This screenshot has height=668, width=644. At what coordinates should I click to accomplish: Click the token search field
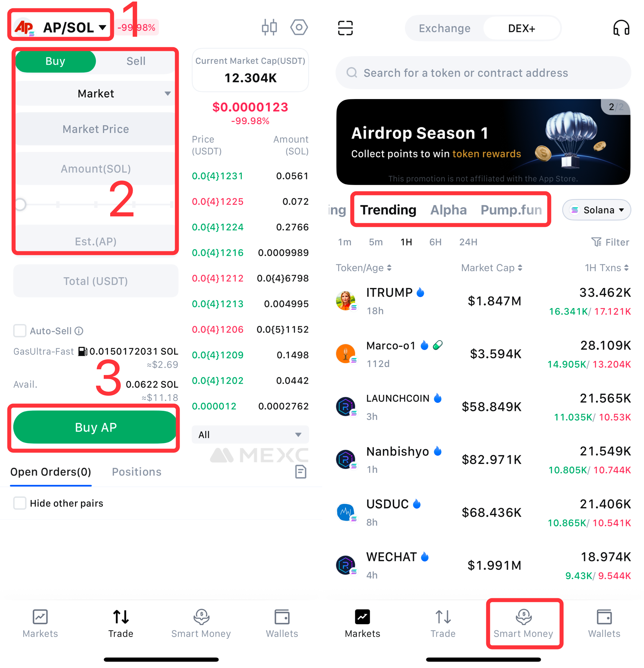click(483, 73)
